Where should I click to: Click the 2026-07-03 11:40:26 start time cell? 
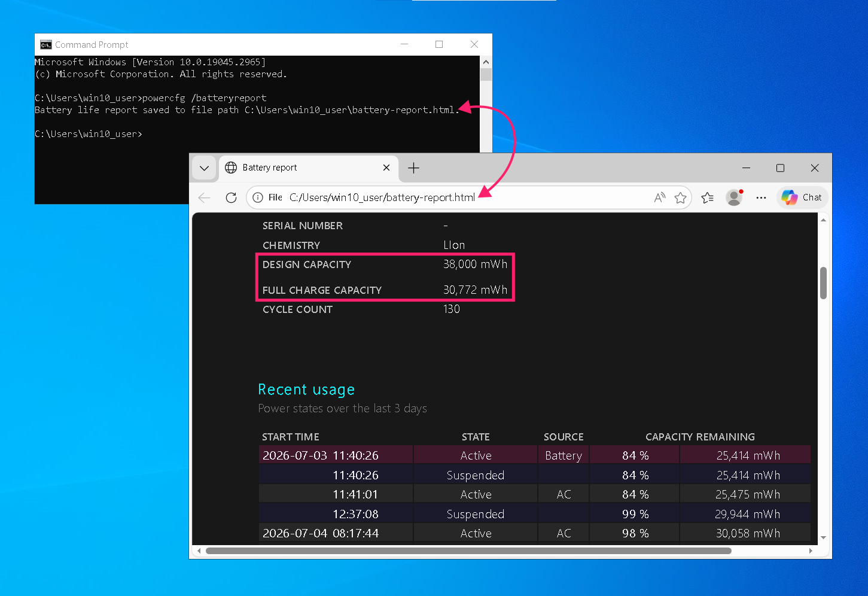[x=336, y=455]
